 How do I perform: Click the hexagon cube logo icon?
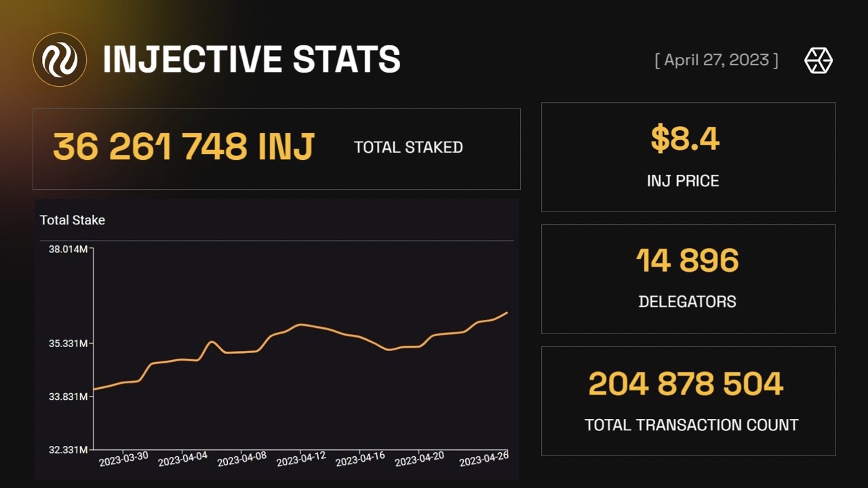(x=818, y=60)
